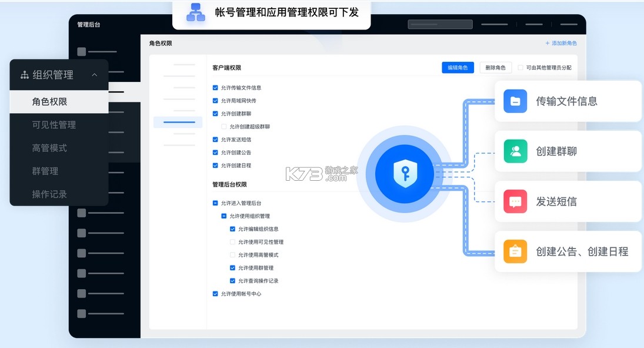Toggle 允许使用帐号中心 checkbox
Image resolution: width=644 pixels, height=348 pixels.
click(x=215, y=294)
